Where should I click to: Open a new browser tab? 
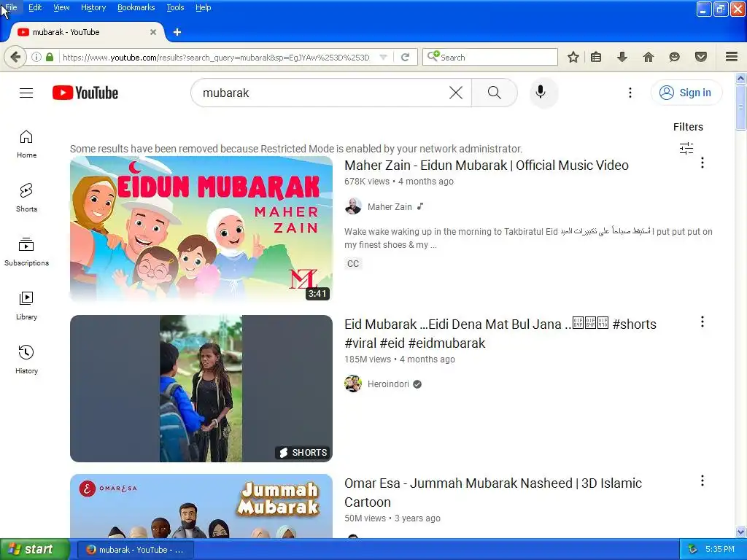point(177,32)
